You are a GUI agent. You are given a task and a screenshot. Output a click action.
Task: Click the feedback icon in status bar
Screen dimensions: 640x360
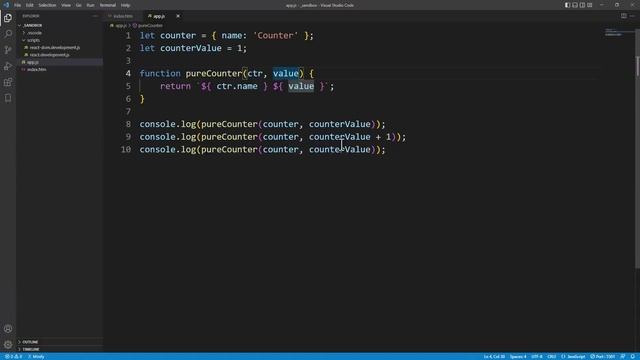pos(623,357)
